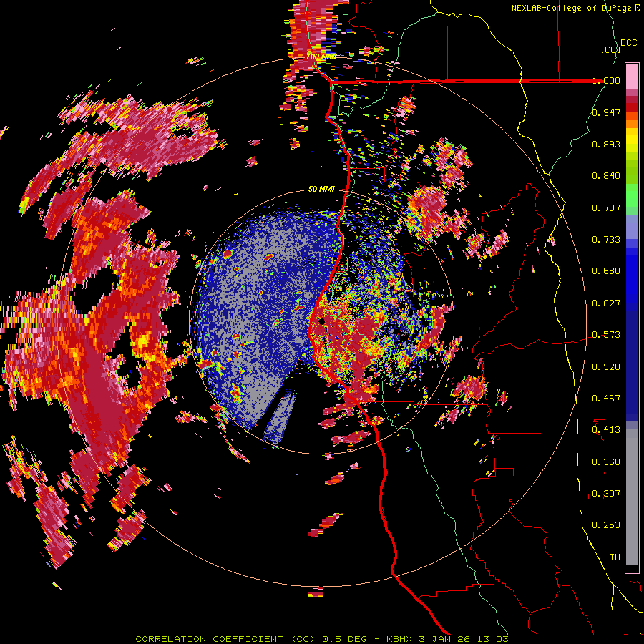Click the 0.520 legend value
The image size is (644, 644).
pos(606,367)
